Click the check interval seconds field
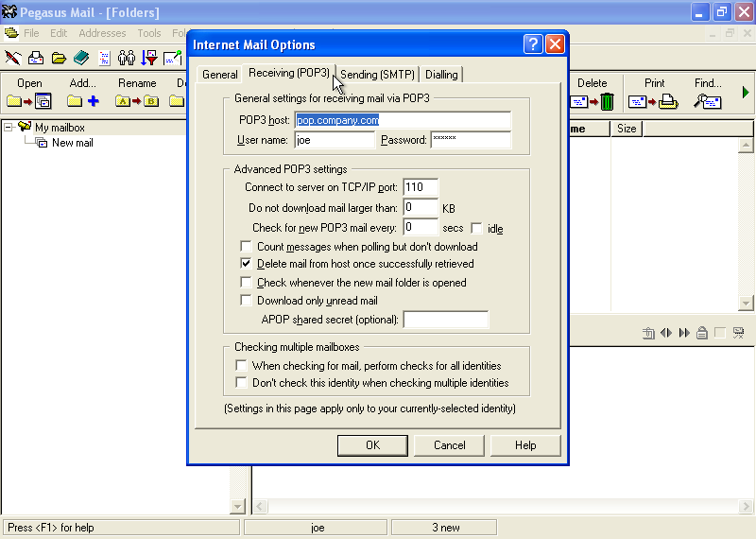756x539 pixels. [421, 227]
